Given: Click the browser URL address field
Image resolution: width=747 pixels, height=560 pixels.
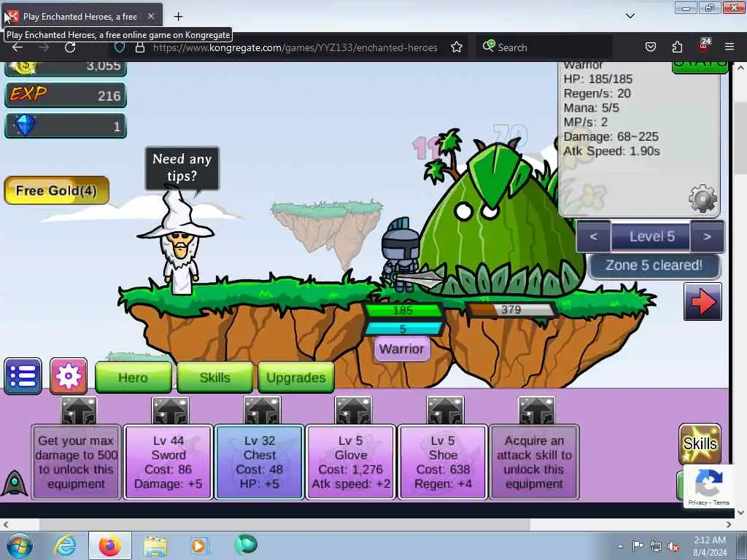Looking at the screenshot, I should 295,47.
